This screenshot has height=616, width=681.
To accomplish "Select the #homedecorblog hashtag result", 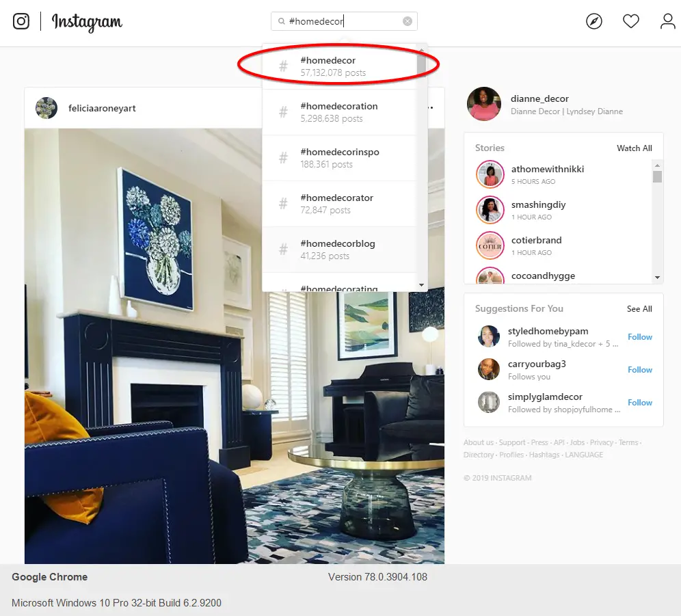I will [340, 250].
